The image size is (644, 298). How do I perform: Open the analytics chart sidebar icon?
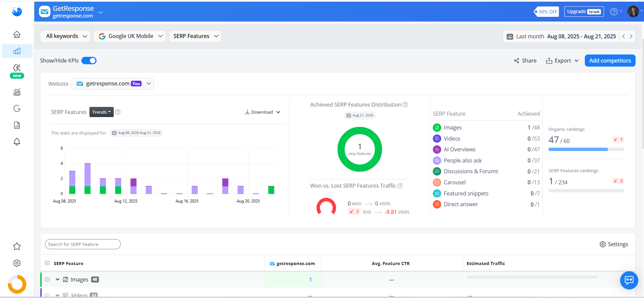(x=17, y=92)
